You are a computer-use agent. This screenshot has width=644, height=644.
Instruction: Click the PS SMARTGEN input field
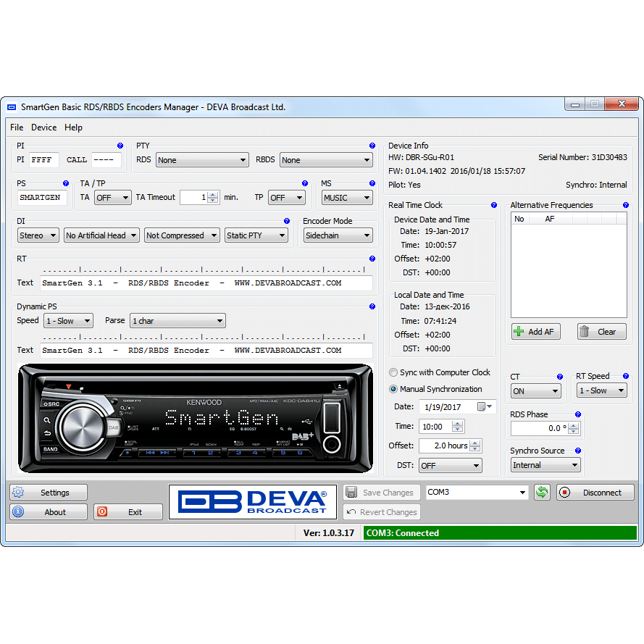point(42,198)
